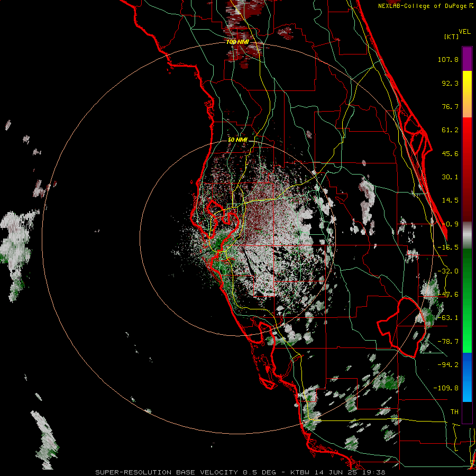
Task: Click the -63.1 velocity scale value
Action: [x=448, y=318]
